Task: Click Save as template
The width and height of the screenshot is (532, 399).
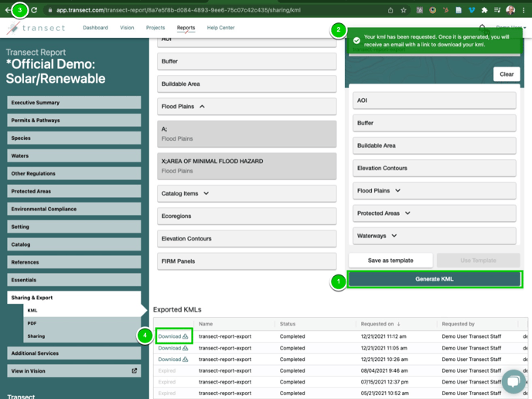Action: coord(390,261)
